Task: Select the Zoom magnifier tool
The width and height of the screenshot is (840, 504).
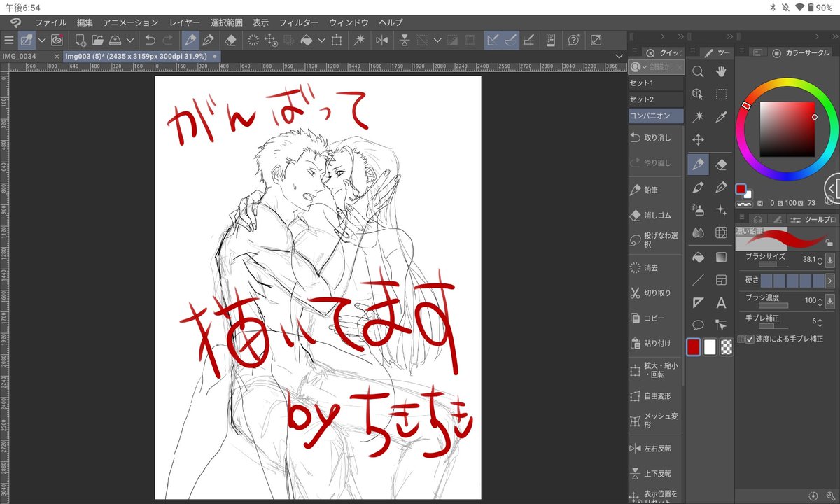Action: pos(698,71)
